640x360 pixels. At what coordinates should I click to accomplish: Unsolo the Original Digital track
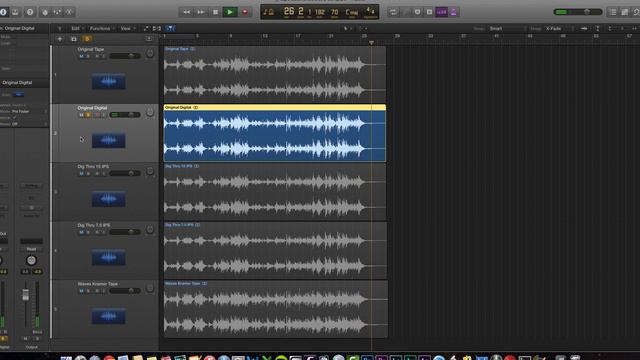(88, 115)
